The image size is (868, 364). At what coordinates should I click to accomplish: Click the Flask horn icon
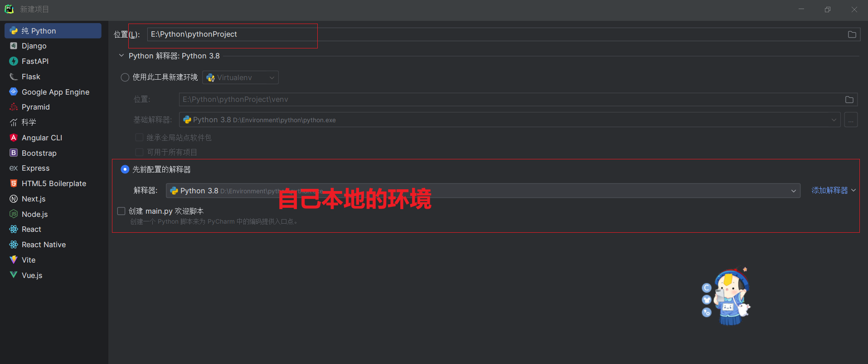[14, 77]
